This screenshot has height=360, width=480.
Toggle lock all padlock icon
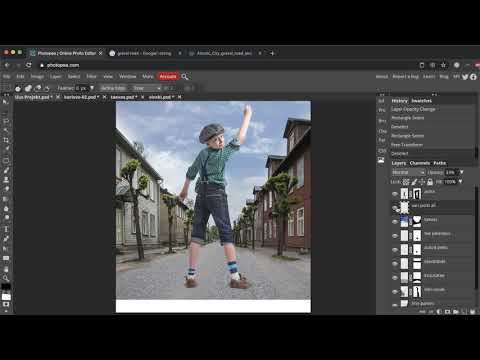[430, 182]
